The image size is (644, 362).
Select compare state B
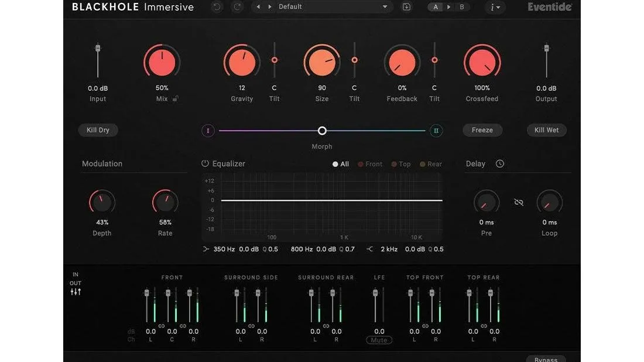click(462, 7)
